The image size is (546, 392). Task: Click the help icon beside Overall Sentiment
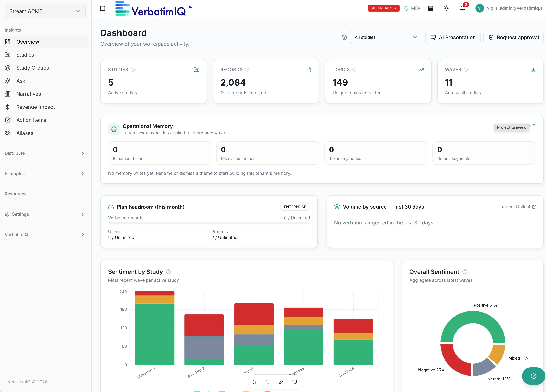click(x=465, y=272)
